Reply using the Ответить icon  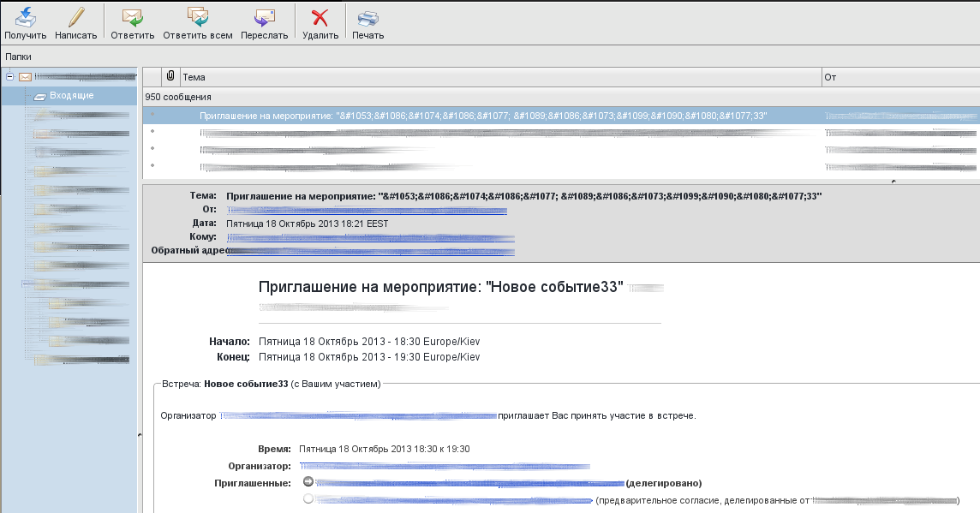coord(132,17)
